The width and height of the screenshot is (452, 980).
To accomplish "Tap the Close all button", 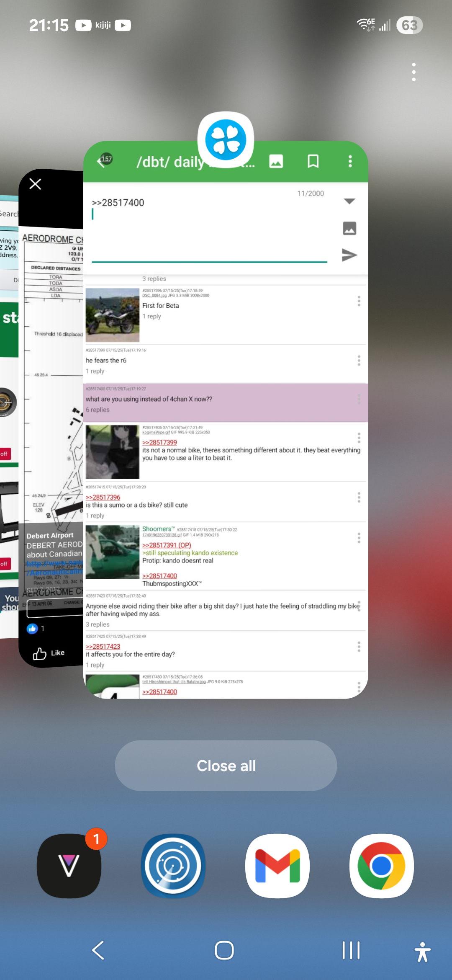I will click(226, 766).
